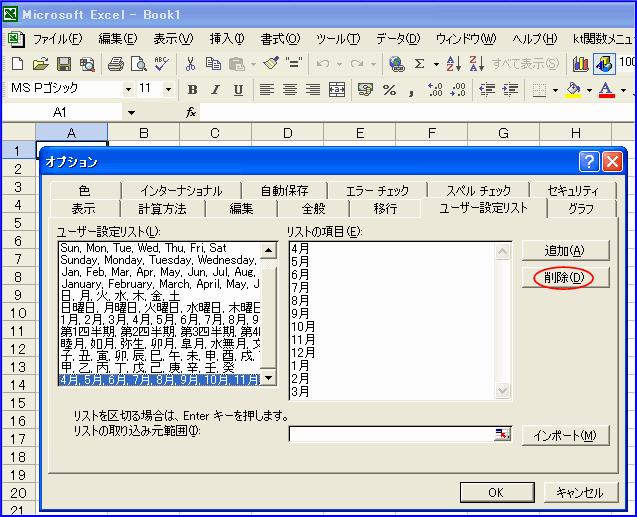The width and height of the screenshot is (637, 517).
Task: Open the ツール(T) menu
Action: point(338,39)
